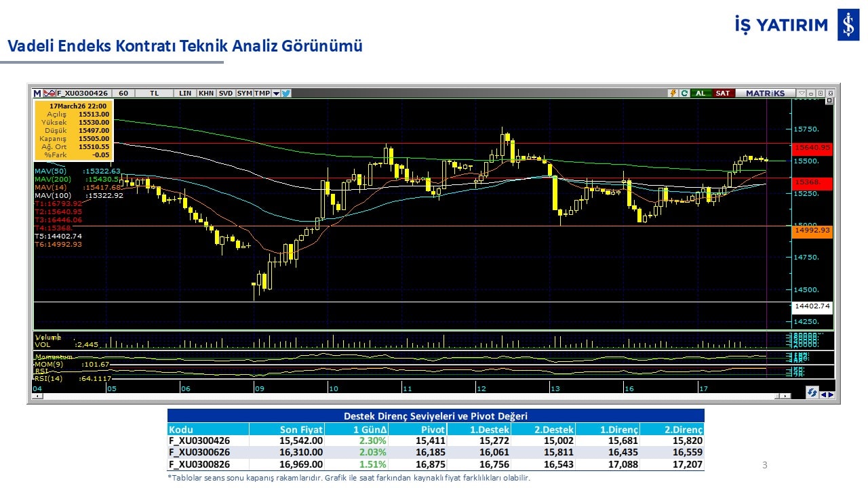Open the 60 period selector

(123, 94)
